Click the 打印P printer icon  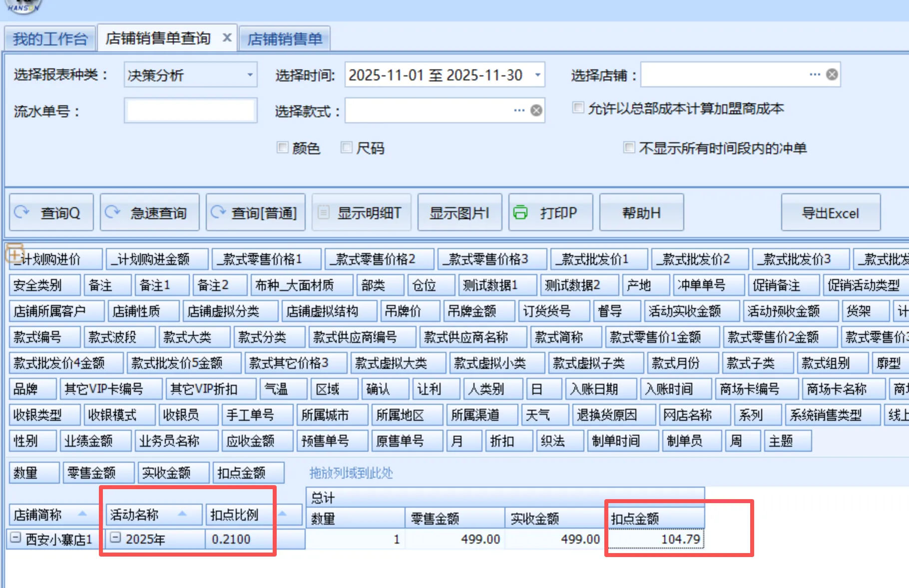(520, 213)
